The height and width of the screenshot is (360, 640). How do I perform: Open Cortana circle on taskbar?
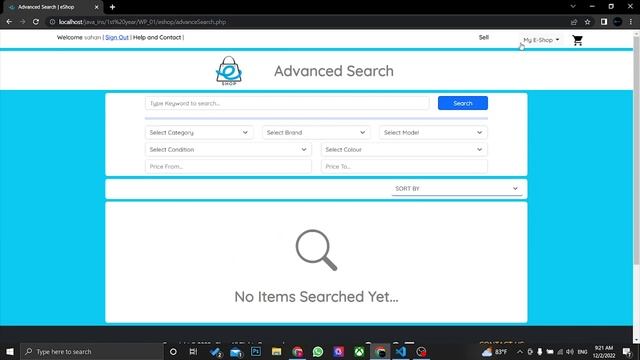point(173,351)
